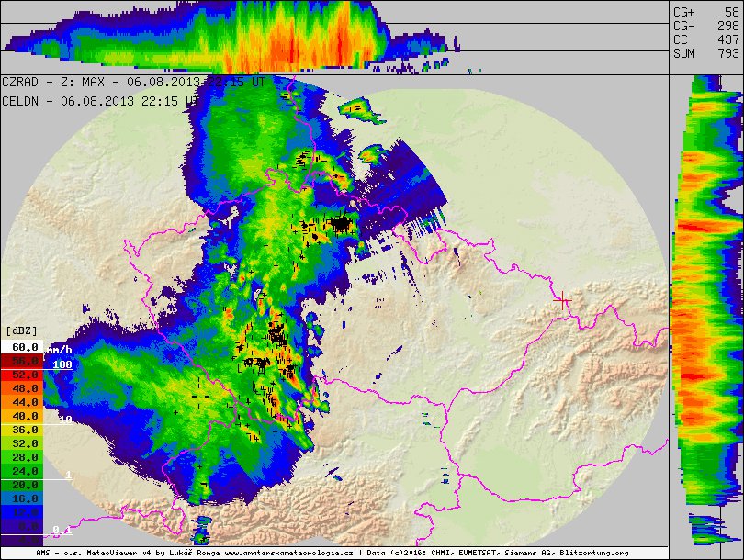Click the right-side vertical cross-section panel
The image size is (744, 560).
(706, 310)
